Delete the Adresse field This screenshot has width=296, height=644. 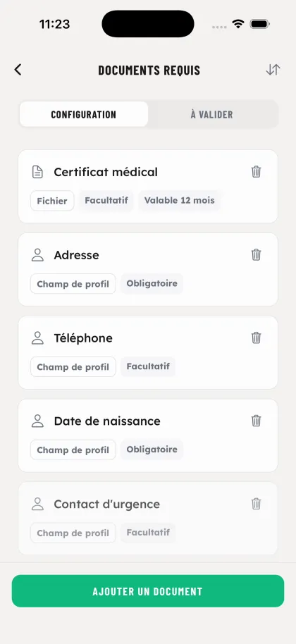point(256,254)
